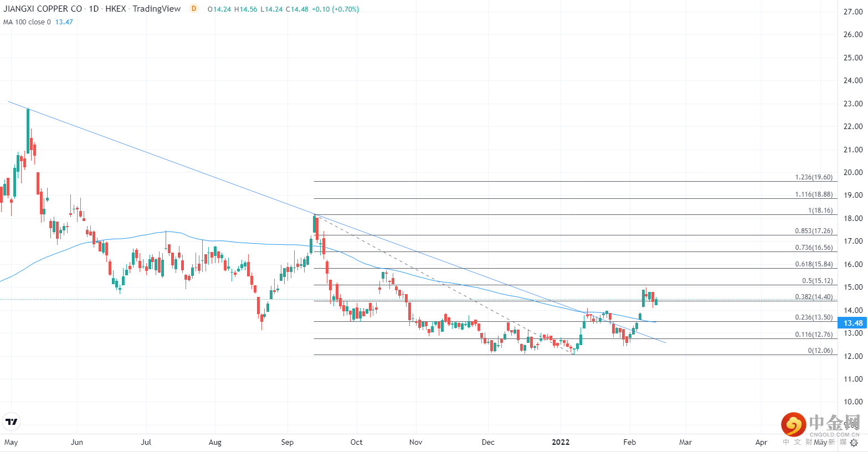Viewport: 868px width, 452px height.
Task: Select Fibonacci level label 0.853(17.26)
Action: 814,231
